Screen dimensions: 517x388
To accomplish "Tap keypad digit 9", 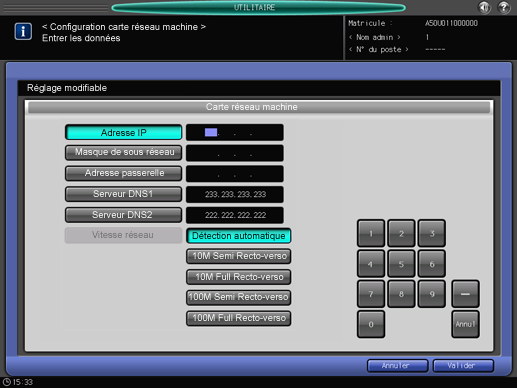I will pos(432,294).
